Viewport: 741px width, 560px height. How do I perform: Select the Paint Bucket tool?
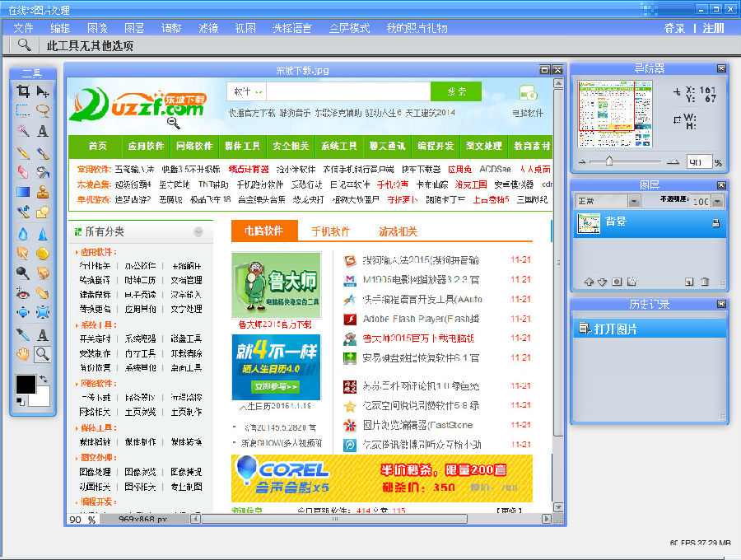(x=43, y=172)
